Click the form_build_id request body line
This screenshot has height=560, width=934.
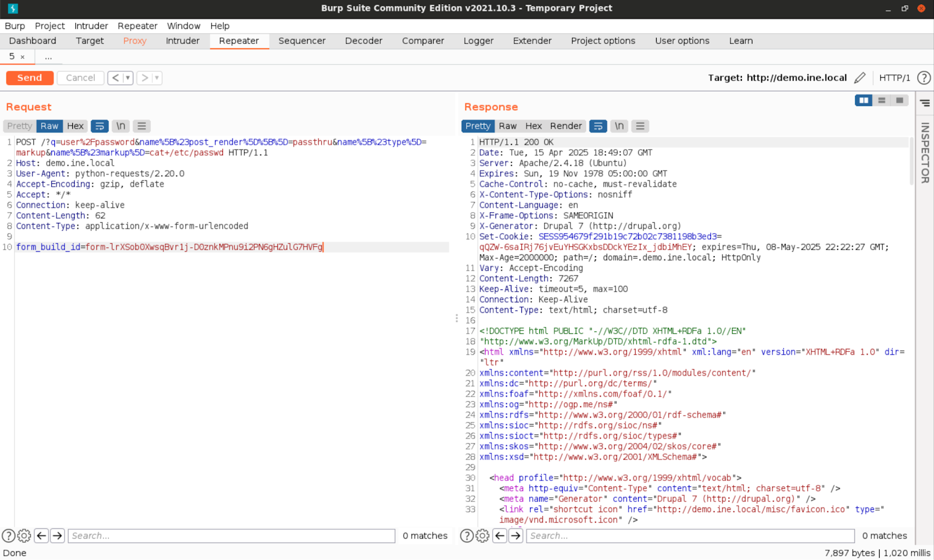pos(169,247)
